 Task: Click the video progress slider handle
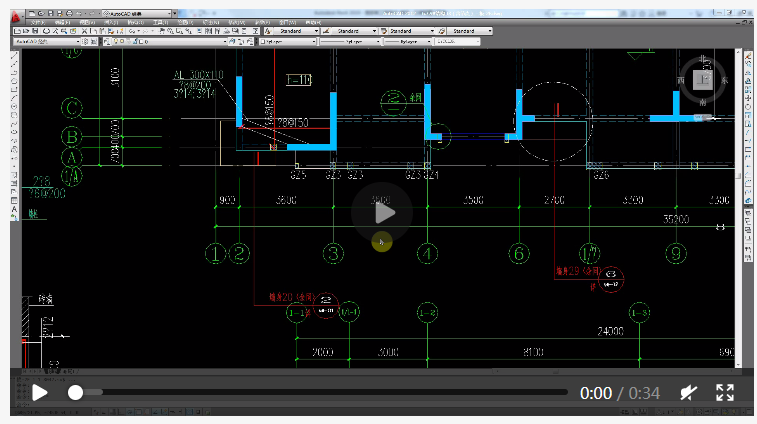[x=75, y=393]
